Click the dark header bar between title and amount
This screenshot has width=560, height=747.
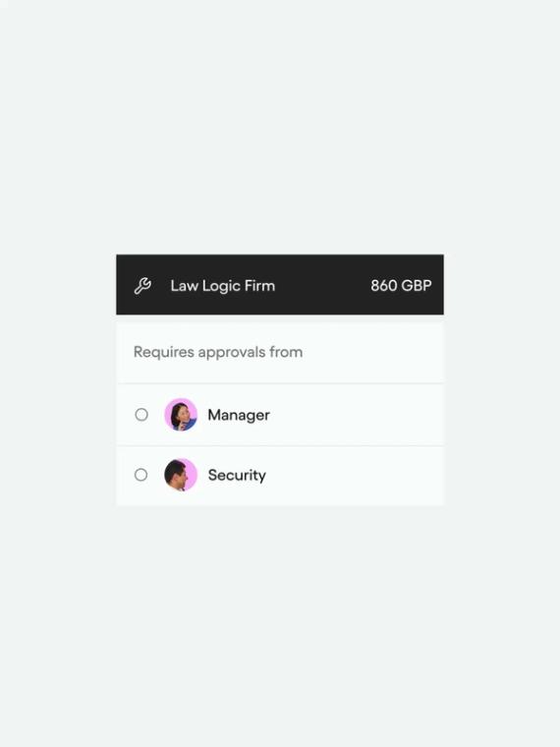tap(323, 285)
